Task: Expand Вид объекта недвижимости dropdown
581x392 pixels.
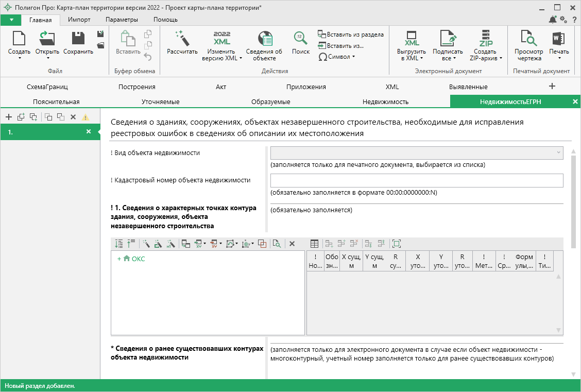Action: pos(558,153)
